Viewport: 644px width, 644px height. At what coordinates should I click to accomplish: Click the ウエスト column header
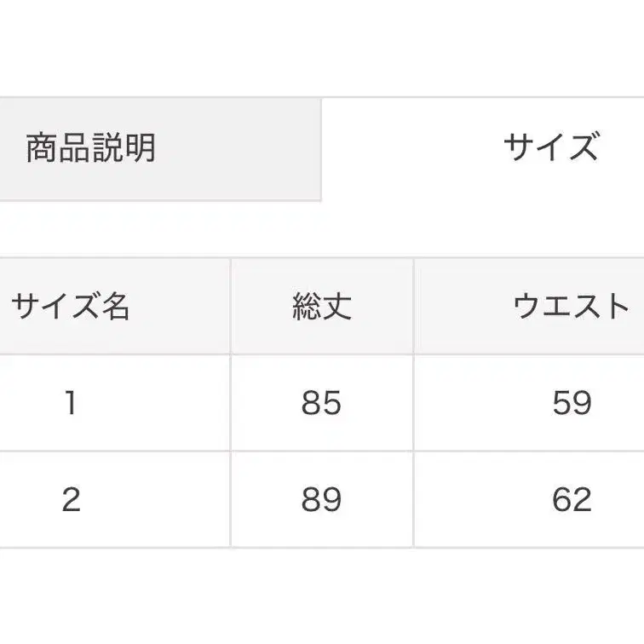(x=571, y=307)
